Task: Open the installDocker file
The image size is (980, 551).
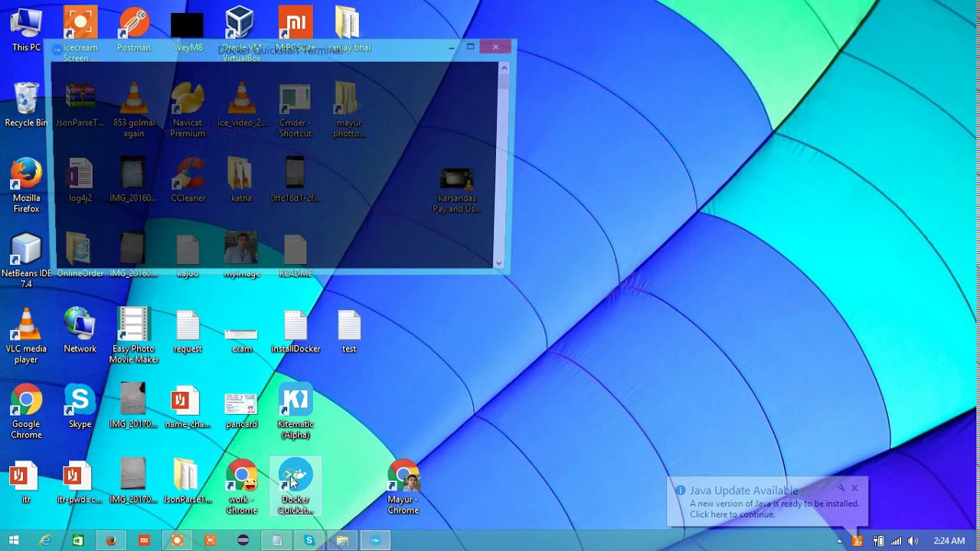Action: [296, 331]
